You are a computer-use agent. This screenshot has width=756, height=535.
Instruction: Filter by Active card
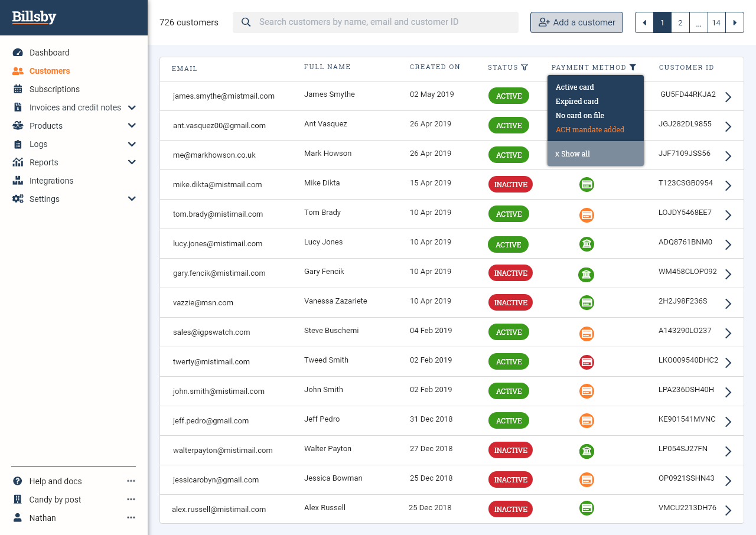[575, 87]
